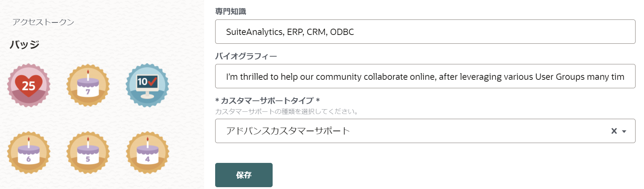Focus the バイオグラフィー text field

tap(425, 76)
